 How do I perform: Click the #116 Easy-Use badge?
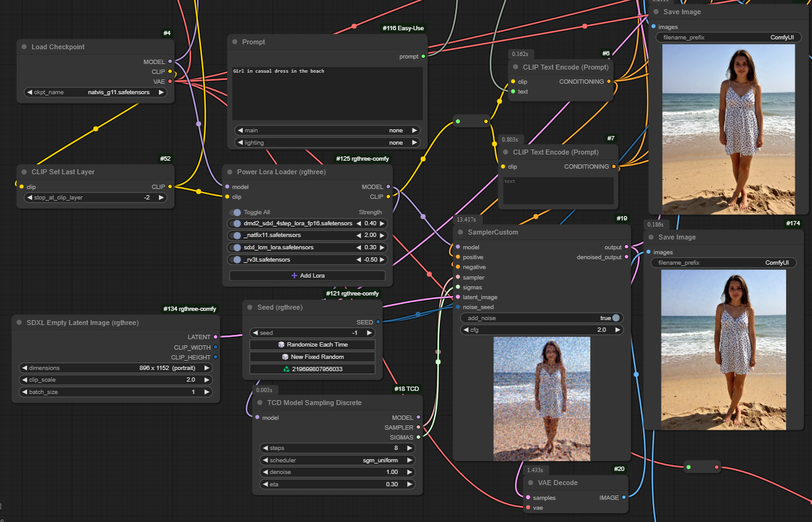403,28
